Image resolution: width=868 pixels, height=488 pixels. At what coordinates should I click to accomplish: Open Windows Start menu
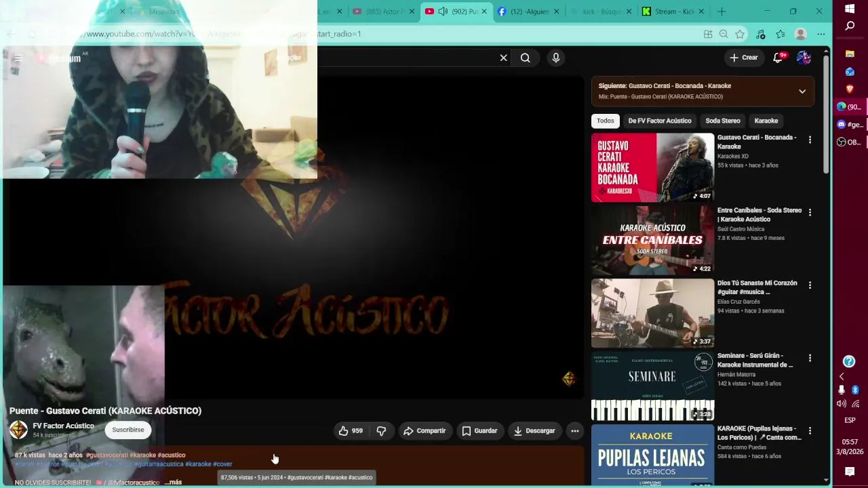850,9
